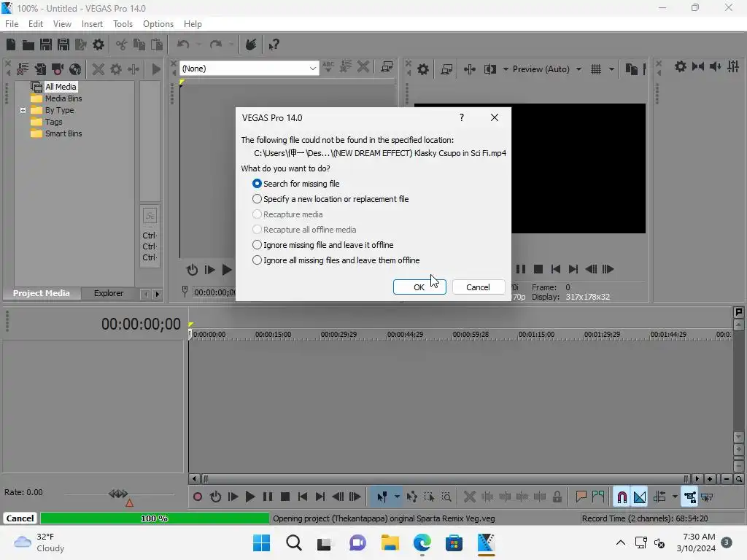The image size is (747, 560).
Task: Click Zoom Edit tool magnifier icon
Action: (x=446, y=497)
